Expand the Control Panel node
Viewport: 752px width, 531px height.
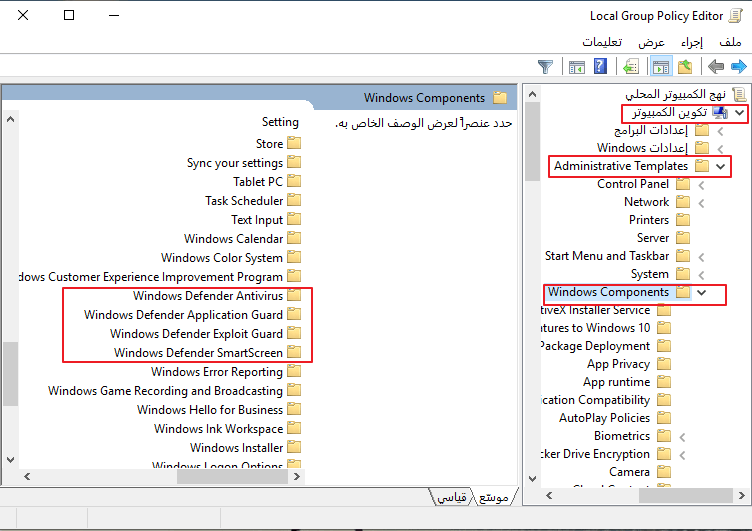[701, 185]
